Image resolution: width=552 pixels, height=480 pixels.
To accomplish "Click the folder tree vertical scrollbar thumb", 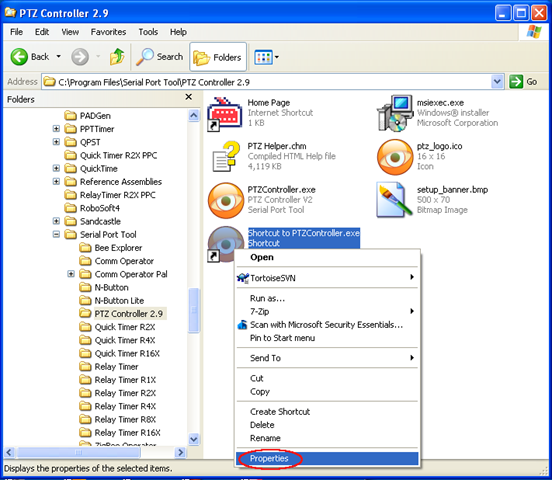I will tap(194, 310).
